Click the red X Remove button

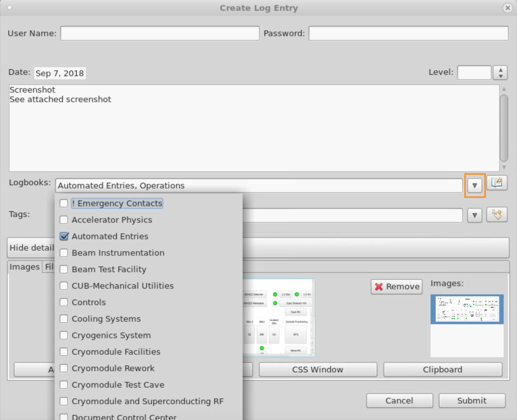click(x=397, y=287)
